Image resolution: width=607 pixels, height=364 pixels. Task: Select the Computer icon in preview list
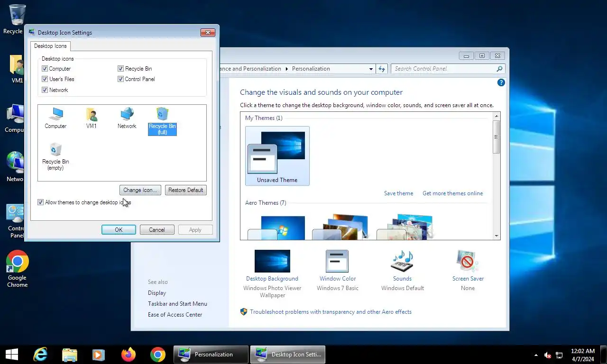click(56, 118)
